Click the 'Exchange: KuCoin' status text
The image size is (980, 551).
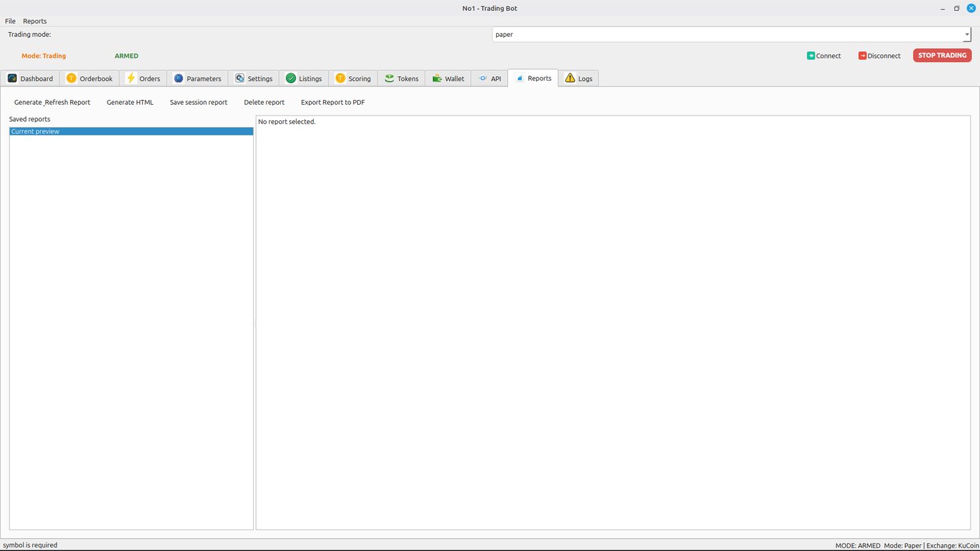point(953,546)
